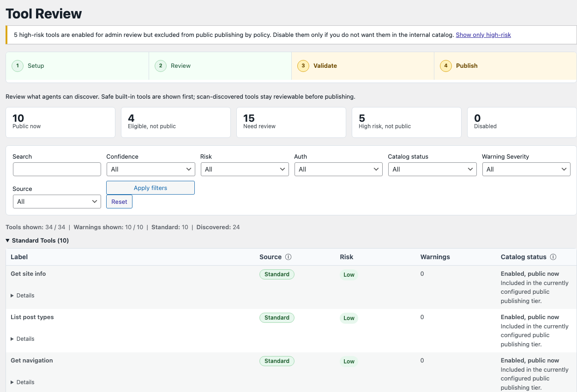577x392 pixels.
Task: Open the Confidence filter dropdown
Action: (x=150, y=169)
